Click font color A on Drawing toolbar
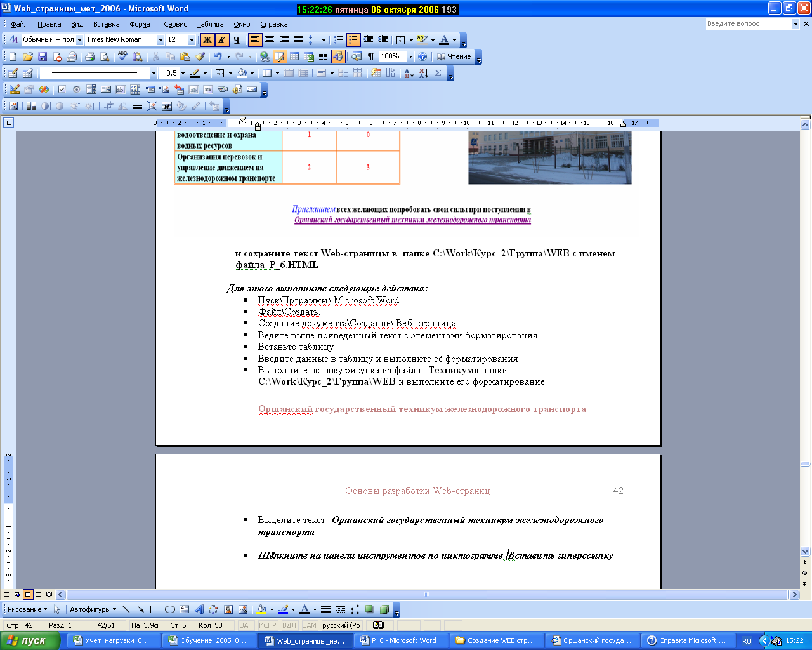 [x=304, y=609]
